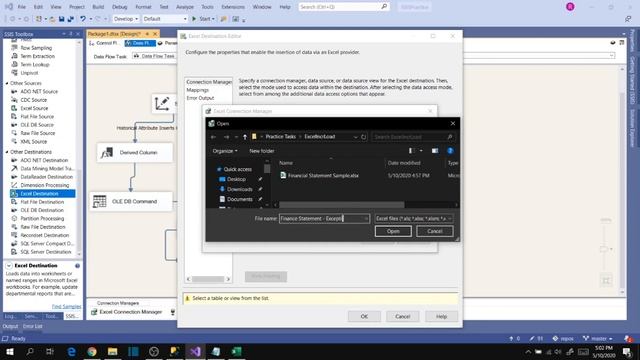This screenshot has width=640, height=360.
Task: Select Flat File Destination toolbox item
Action: click(42, 202)
